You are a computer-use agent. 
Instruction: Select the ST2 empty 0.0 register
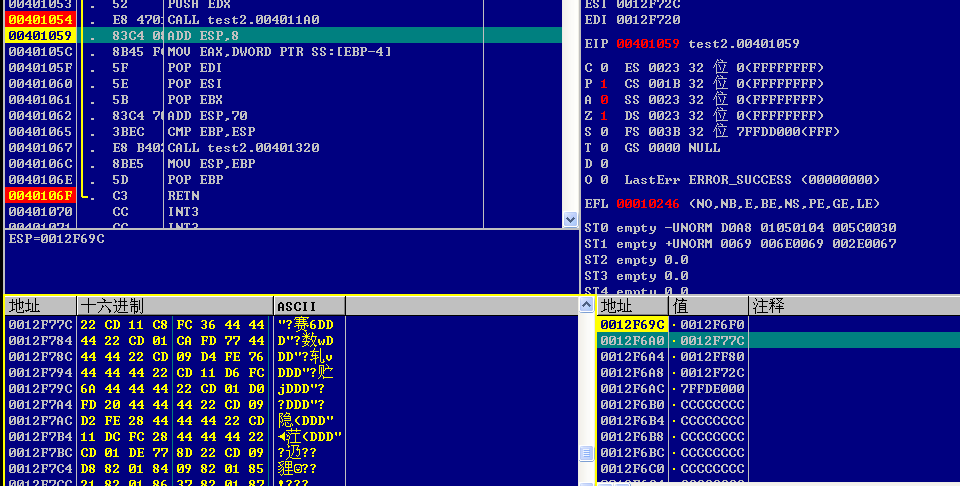636,260
